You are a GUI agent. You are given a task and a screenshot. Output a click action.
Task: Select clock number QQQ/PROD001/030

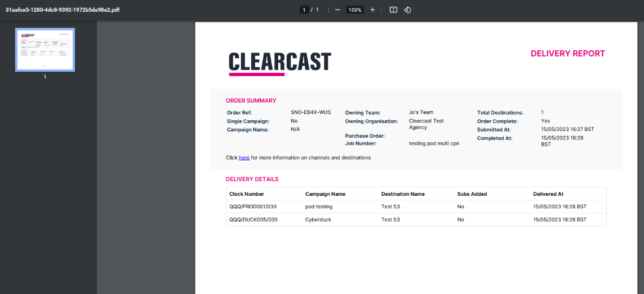coord(253,207)
